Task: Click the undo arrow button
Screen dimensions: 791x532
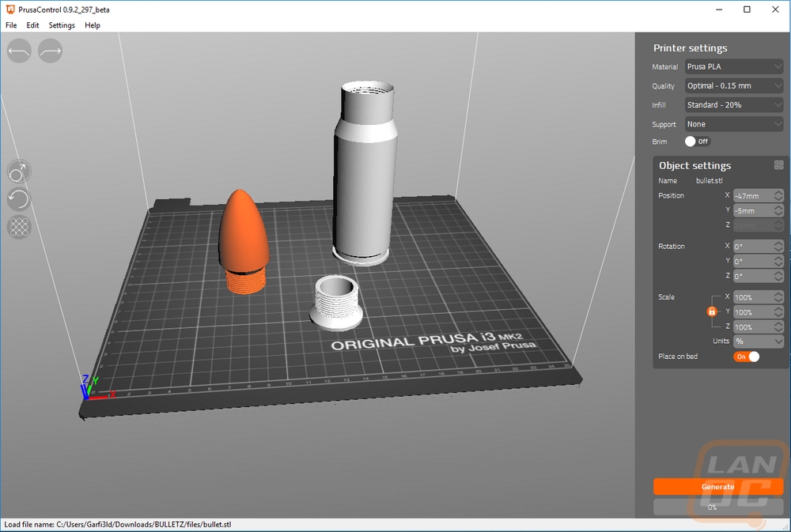Action: click(19, 51)
